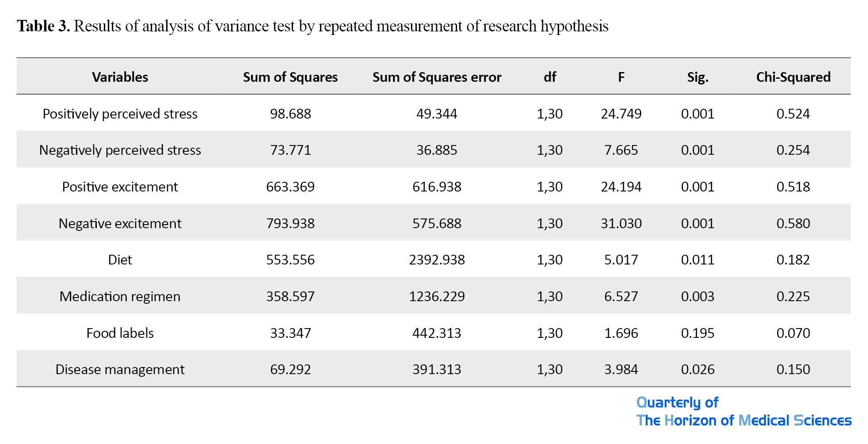868x444 pixels.
Task: Click the F value 3.984
Action: [621, 369]
